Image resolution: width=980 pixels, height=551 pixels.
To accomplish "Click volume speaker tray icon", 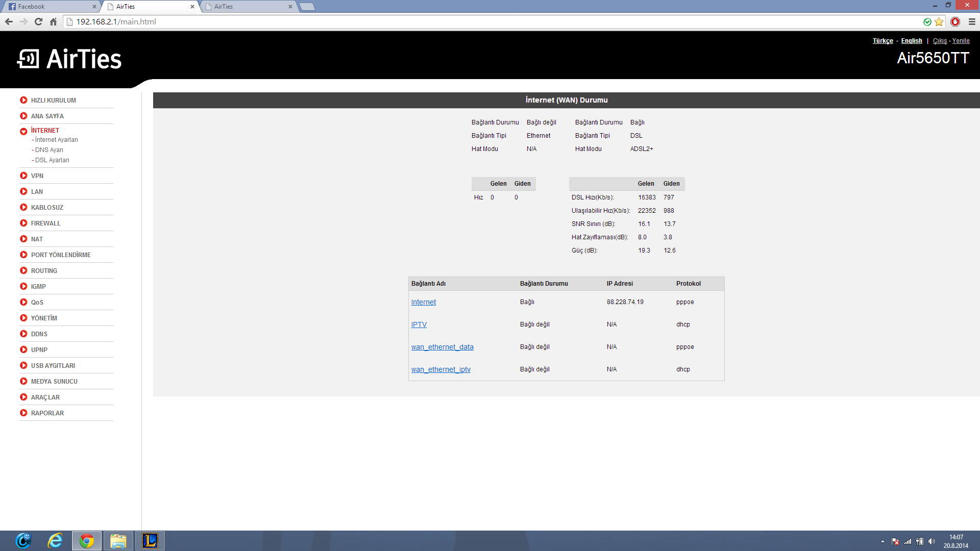I will point(932,541).
